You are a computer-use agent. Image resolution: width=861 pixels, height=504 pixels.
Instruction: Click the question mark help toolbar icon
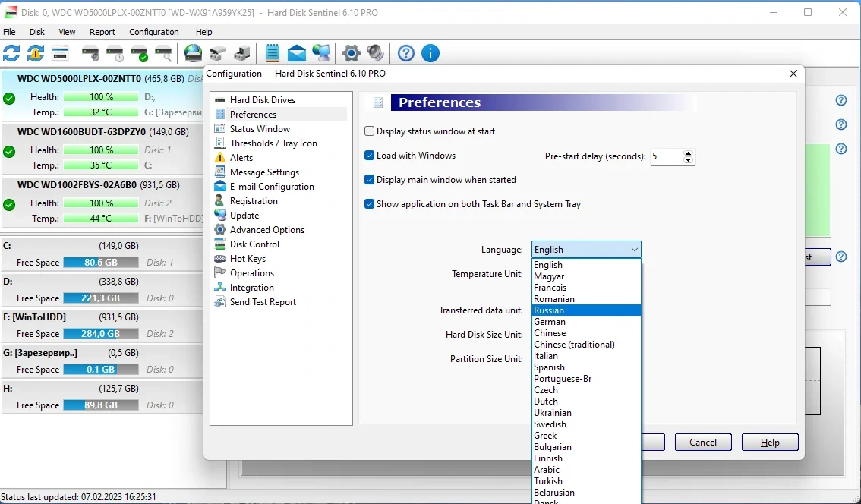pyautogui.click(x=405, y=53)
